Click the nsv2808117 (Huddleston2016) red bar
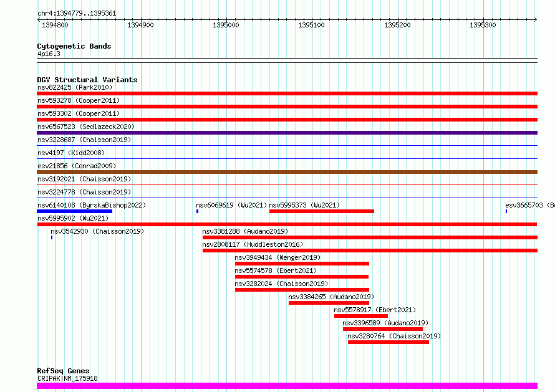The image size is (555, 392). click(x=370, y=251)
